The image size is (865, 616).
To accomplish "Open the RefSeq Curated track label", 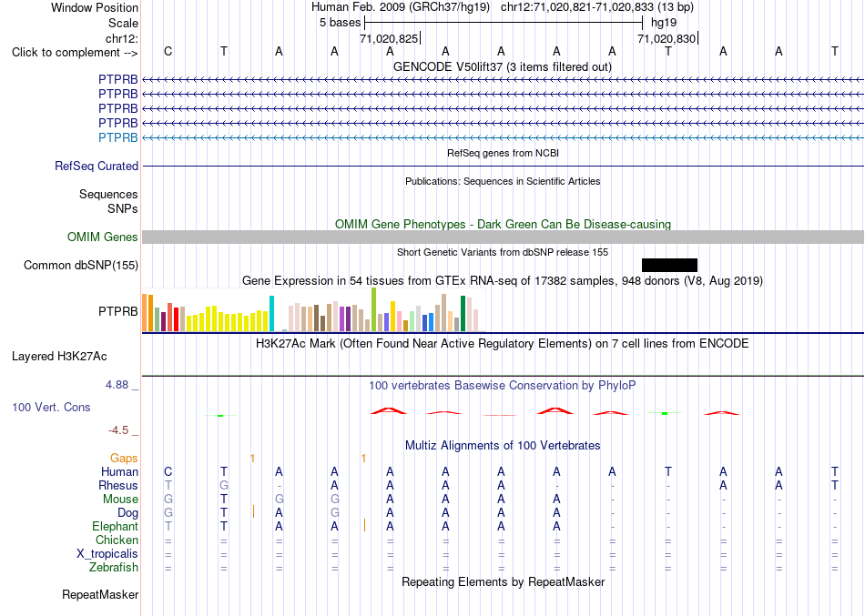I will (x=97, y=166).
